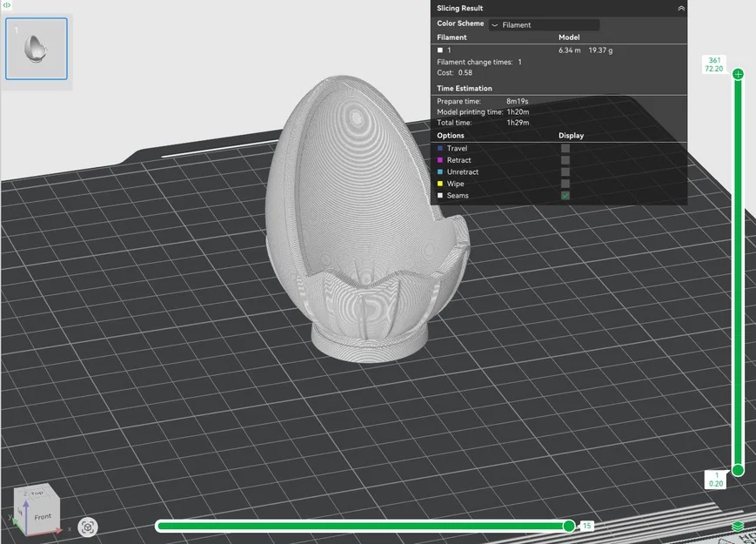Click the bottom layer slider handle

(738, 470)
